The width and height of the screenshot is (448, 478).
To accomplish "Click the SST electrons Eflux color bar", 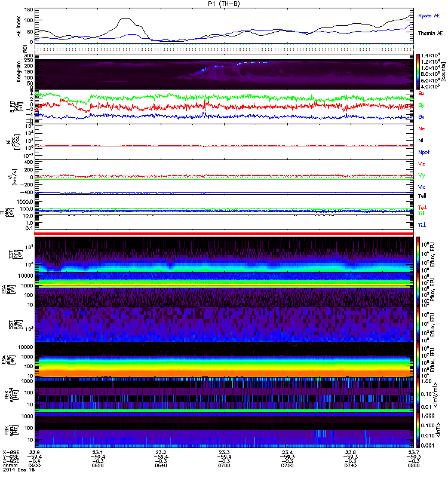I will [x=418, y=324].
